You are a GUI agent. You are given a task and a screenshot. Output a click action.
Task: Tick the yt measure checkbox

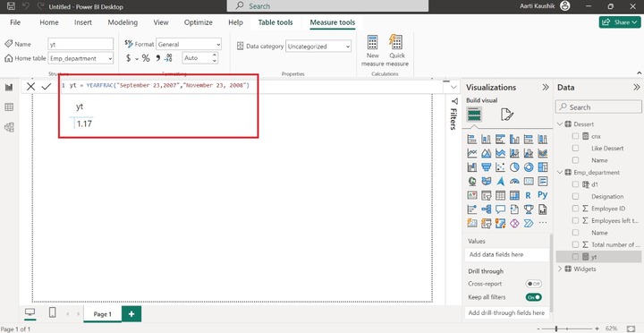[575, 257]
